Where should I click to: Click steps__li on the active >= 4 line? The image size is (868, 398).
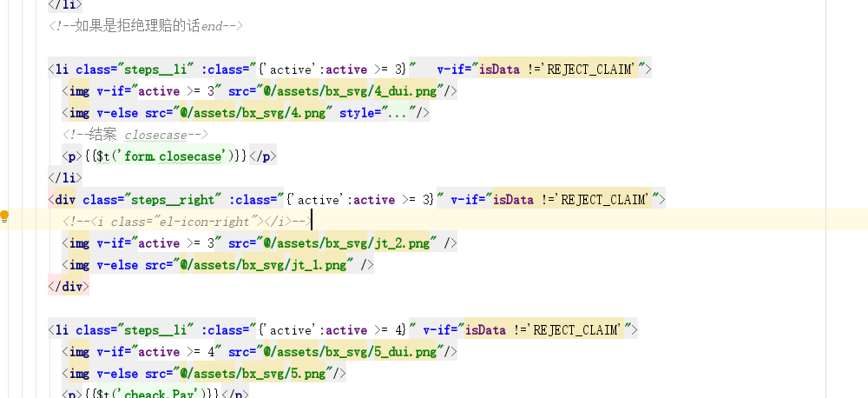tap(155, 330)
